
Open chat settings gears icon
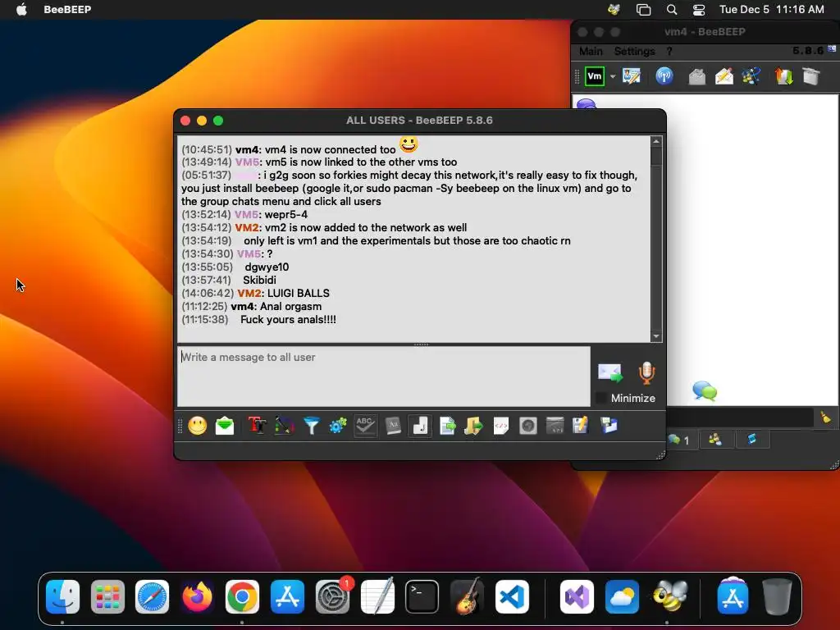tap(338, 426)
